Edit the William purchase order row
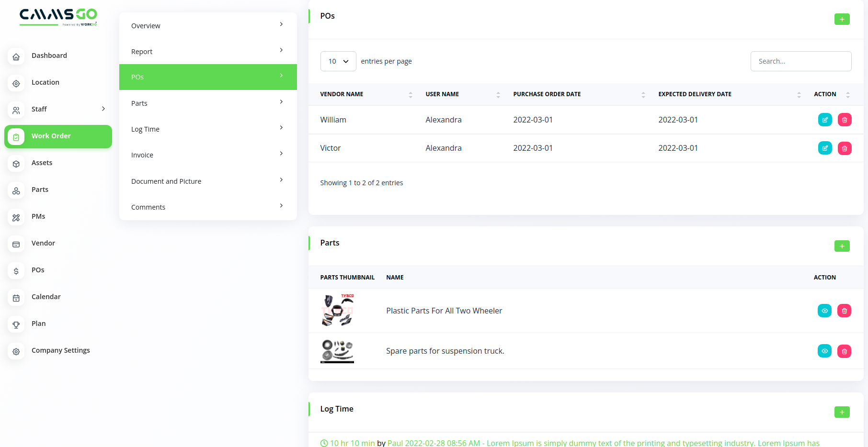 825,120
